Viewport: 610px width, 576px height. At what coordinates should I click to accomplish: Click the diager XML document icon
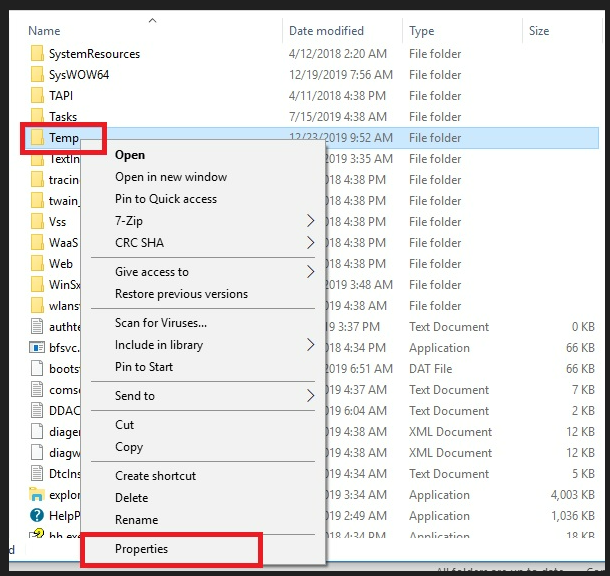click(37, 432)
